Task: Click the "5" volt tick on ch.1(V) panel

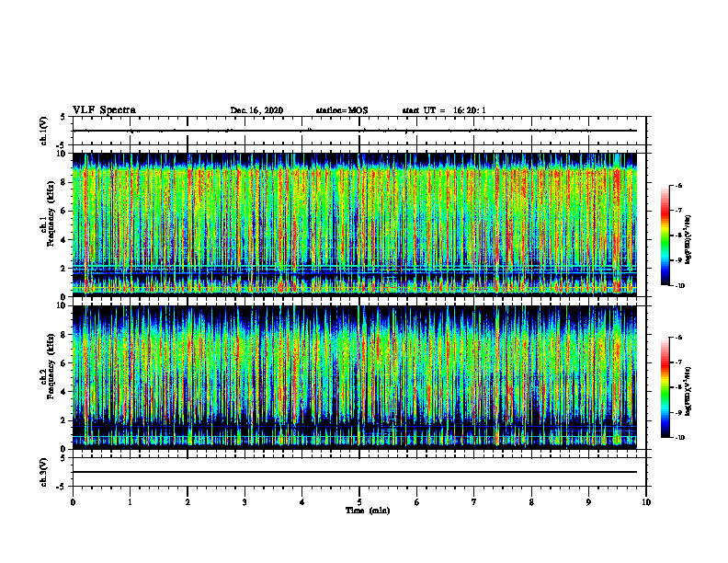Action: (x=63, y=117)
